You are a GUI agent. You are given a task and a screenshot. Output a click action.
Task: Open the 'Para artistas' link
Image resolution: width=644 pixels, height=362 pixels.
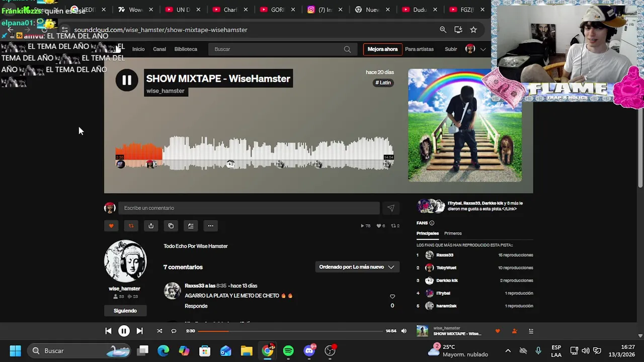coord(419,49)
